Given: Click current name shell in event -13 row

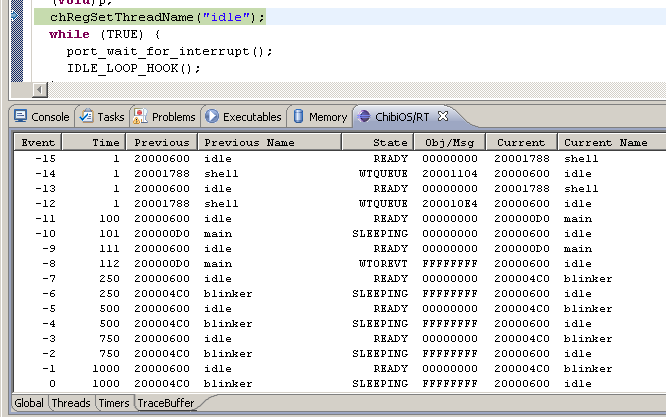Looking at the screenshot, I should pos(581,189).
